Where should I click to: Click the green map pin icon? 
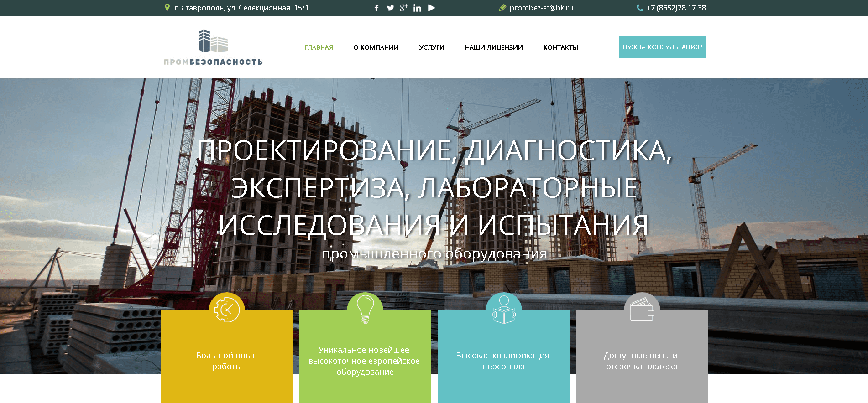click(167, 8)
